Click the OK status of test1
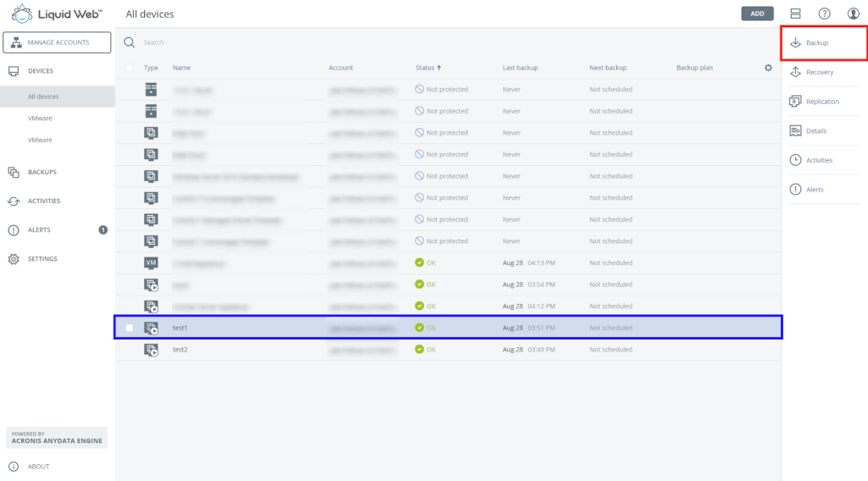The height and width of the screenshot is (481, 868). coord(426,328)
